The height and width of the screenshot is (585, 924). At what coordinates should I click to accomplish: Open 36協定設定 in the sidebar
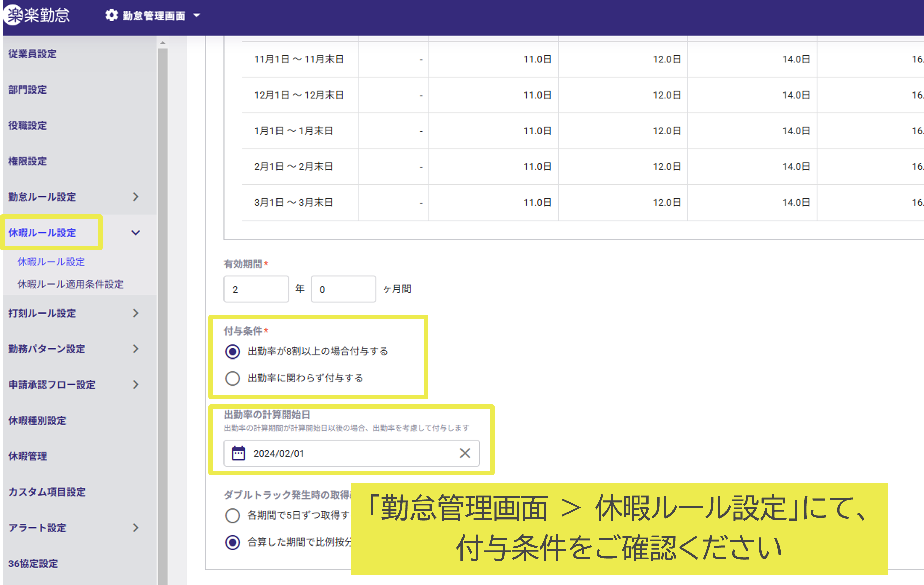pyautogui.click(x=33, y=563)
